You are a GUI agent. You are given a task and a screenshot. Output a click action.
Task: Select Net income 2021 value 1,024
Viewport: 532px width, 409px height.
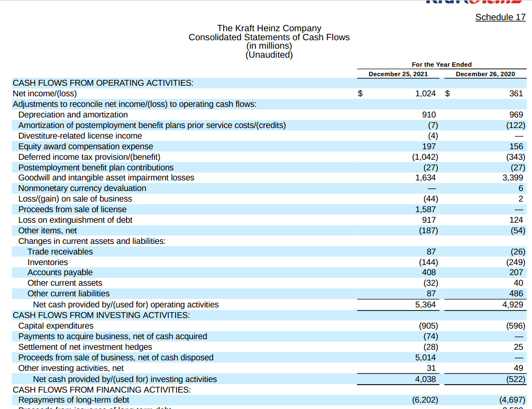[x=425, y=94]
